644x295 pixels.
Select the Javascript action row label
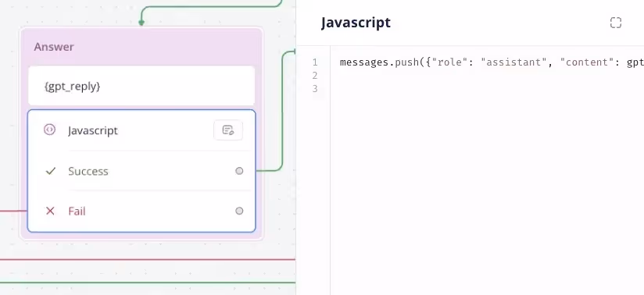click(x=93, y=130)
